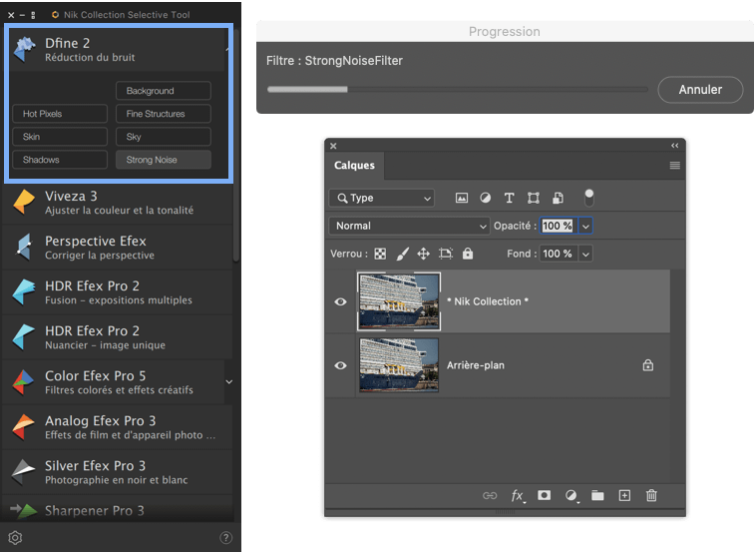
Task: Apply Strong Noise preset
Action: pyautogui.click(x=164, y=160)
